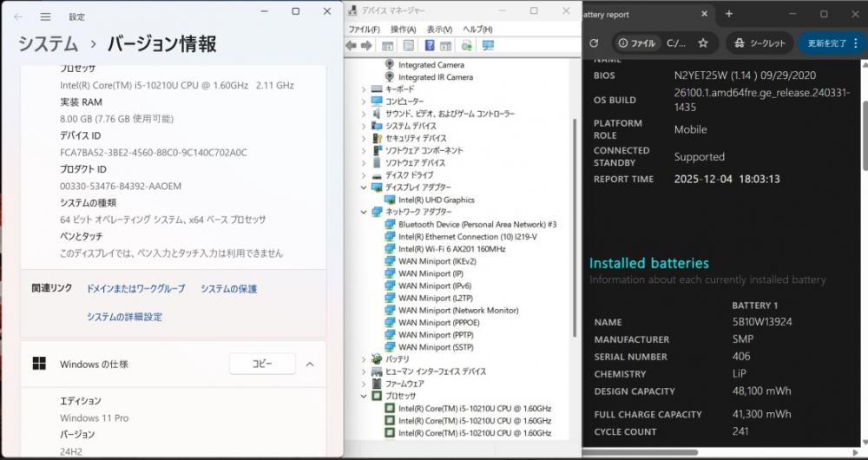This screenshot has height=460, width=868.
Task: Click the Forward arrow in Device Manager toolbar
Action: pyautogui.click(x=366, y=45)
